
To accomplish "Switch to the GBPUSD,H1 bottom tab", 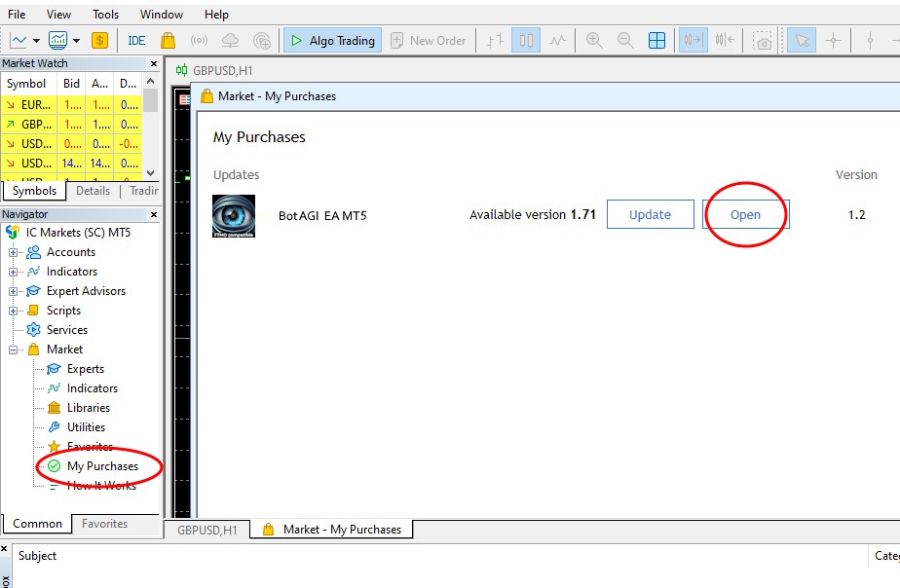I will click(206, 530).
